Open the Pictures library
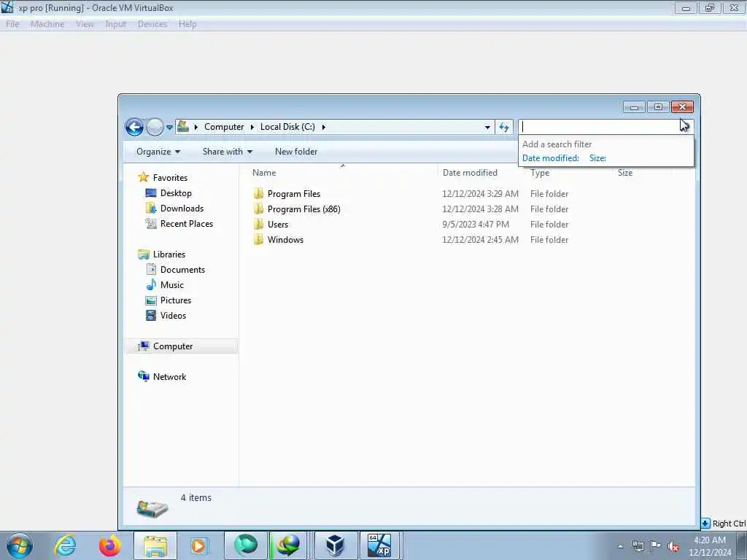 point(176,300)
